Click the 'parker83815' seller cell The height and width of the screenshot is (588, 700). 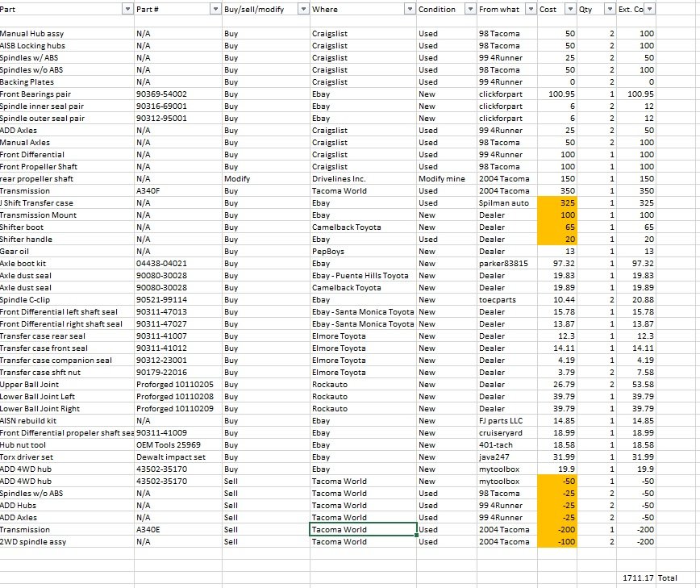[x=507, y=263]
